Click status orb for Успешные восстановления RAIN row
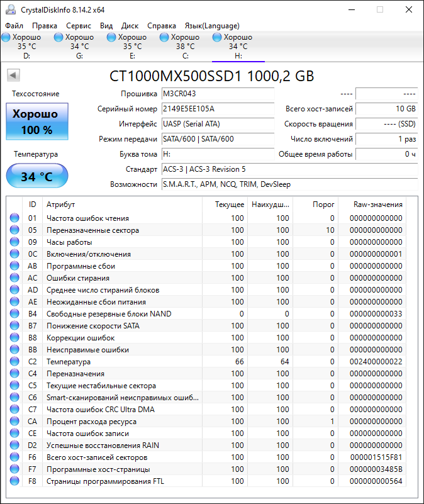 (x=14, y=445)
